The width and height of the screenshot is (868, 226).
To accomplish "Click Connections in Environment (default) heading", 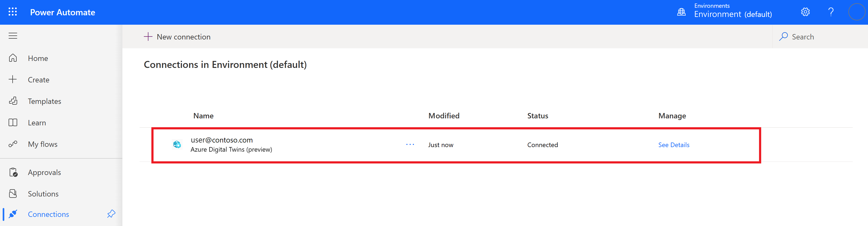I will tap(225, 64).
